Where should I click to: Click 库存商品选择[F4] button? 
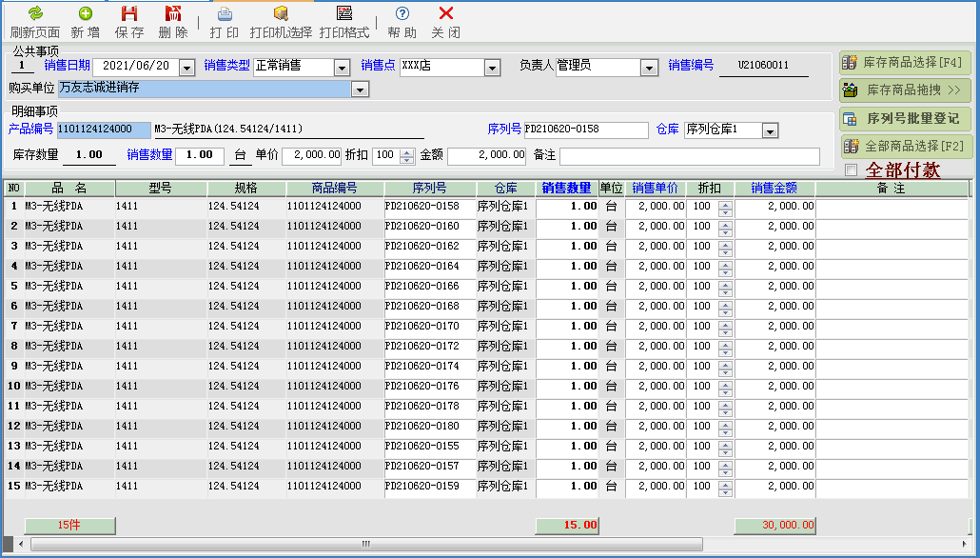pyautogui.click(x=906, y=63)
